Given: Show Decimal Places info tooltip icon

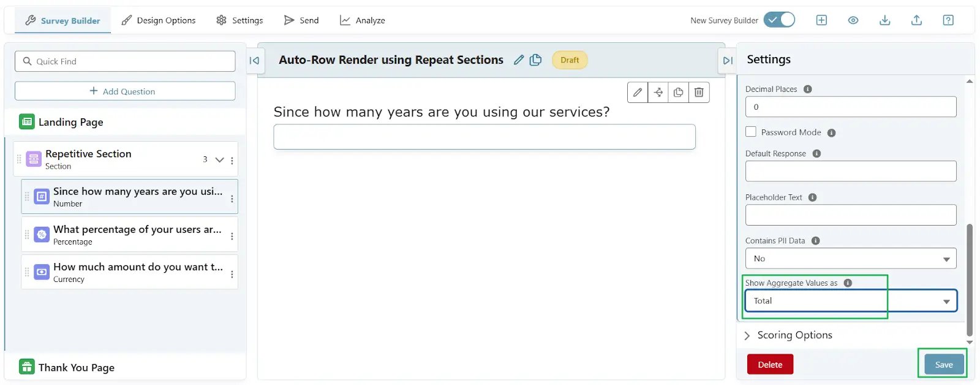Looking at the screenshot, I should coord(808,89).
